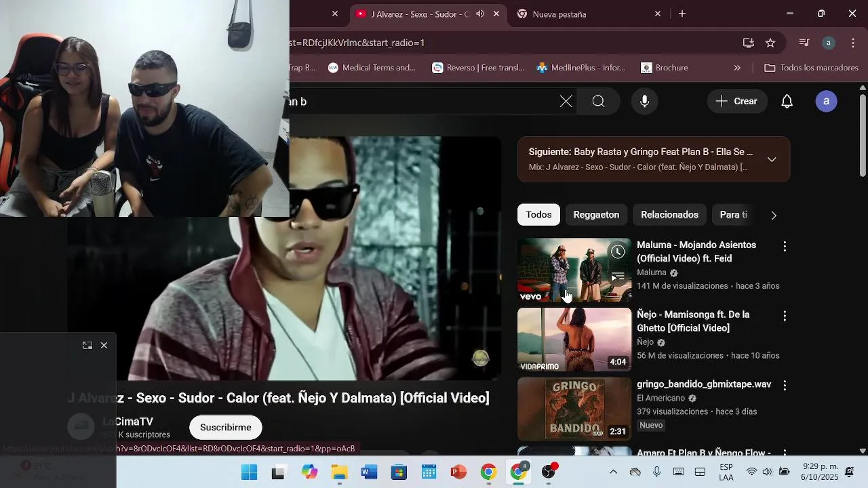Show more bookmarks with the double chevron
868x488 pixels.
(x=737, y=68)
